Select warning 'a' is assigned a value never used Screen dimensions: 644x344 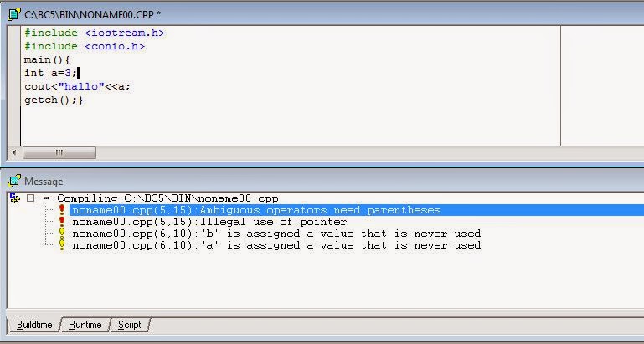[276, 245]
